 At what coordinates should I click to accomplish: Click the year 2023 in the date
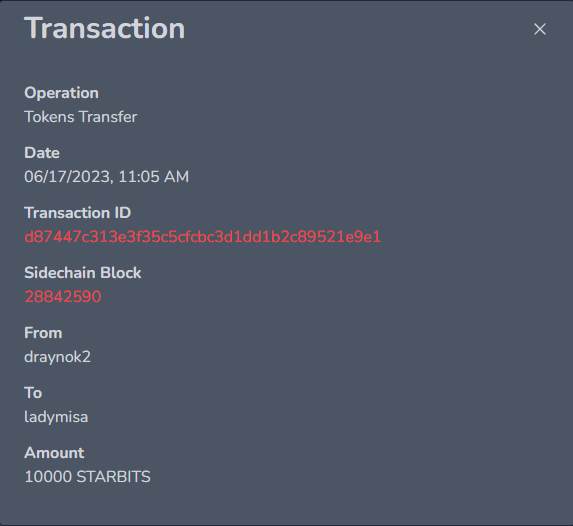[x=90, y=177]
